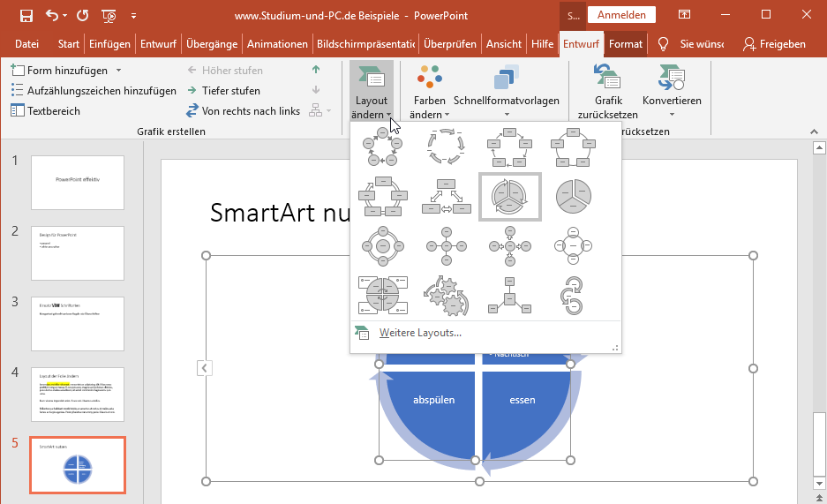Open Weitere Layouts…
Screen dimensions: 827x504
[x=420, y=333]
